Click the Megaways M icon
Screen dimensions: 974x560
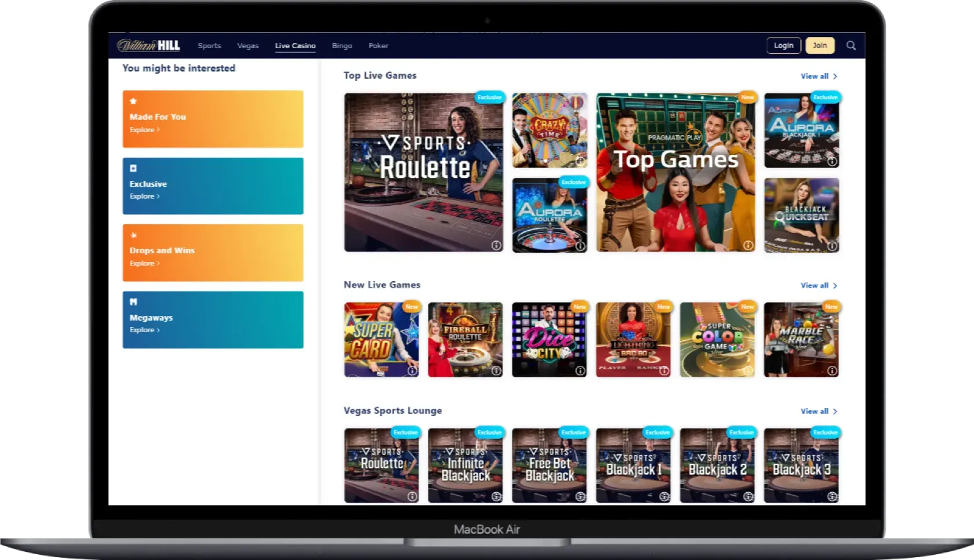[x=133, y=301]
